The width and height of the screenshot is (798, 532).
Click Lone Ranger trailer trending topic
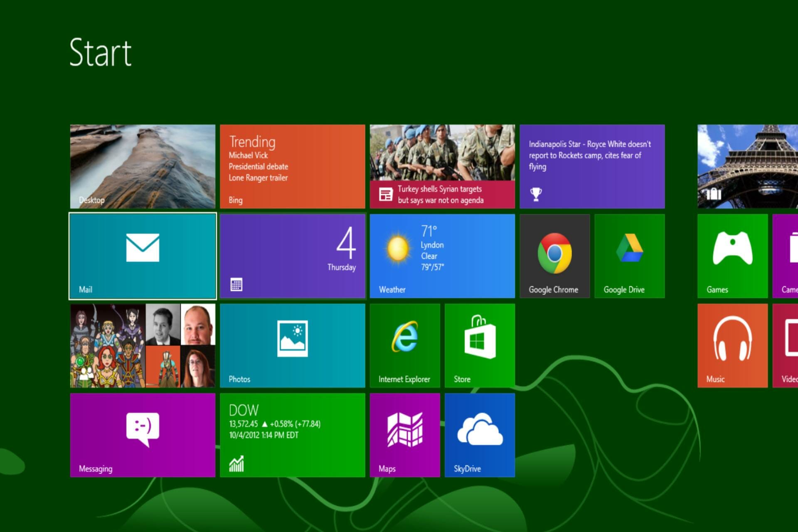258,177
